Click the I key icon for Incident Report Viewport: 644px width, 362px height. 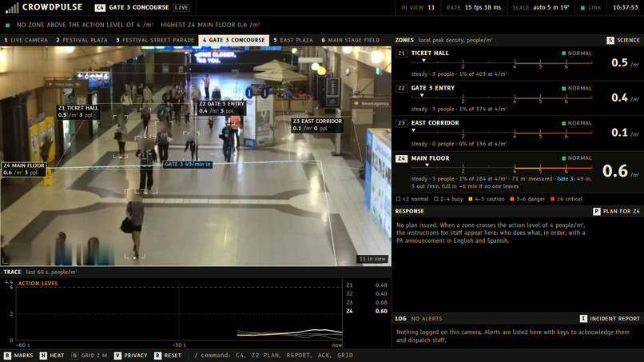(x=583, y=318)
